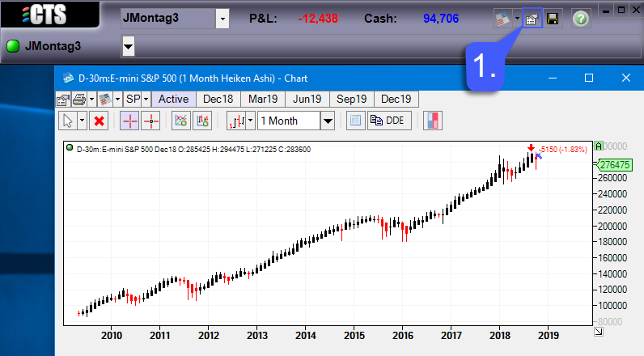Switch to the Active contract tab
644x356 pixels.
174,99
